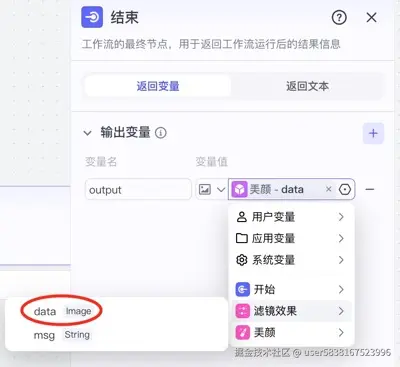
Task: Click the output variable name field
Action: pos(138,189)
